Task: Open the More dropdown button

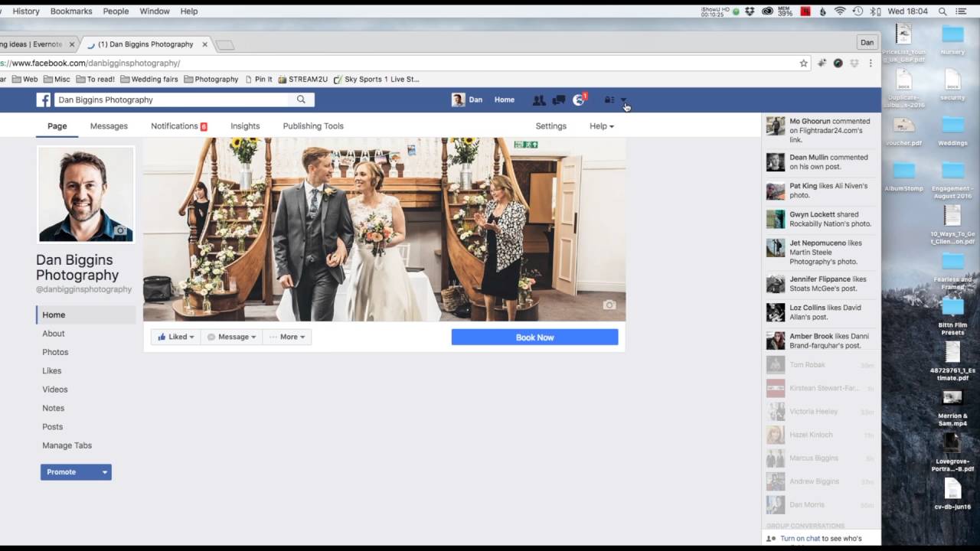Action: [287, 337]
